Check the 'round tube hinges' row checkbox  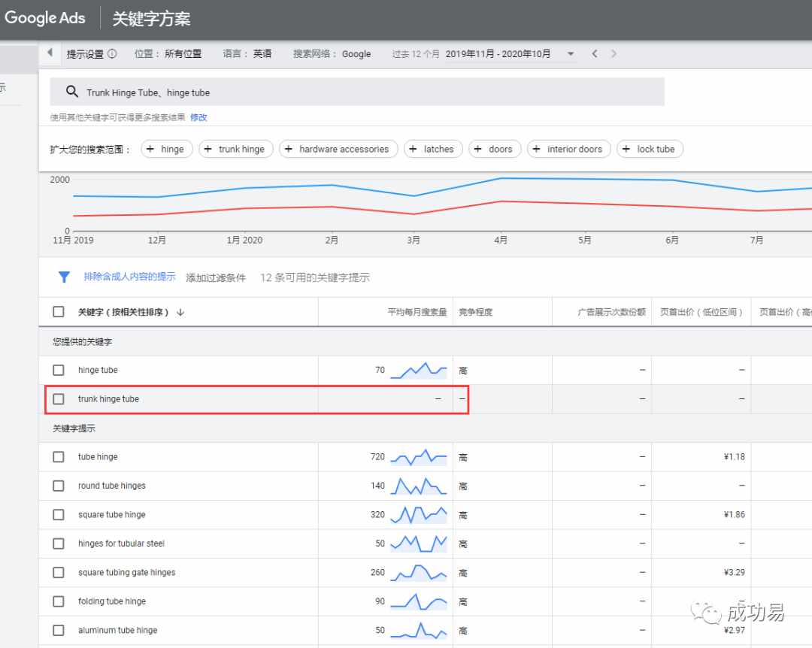click(59, 486)
